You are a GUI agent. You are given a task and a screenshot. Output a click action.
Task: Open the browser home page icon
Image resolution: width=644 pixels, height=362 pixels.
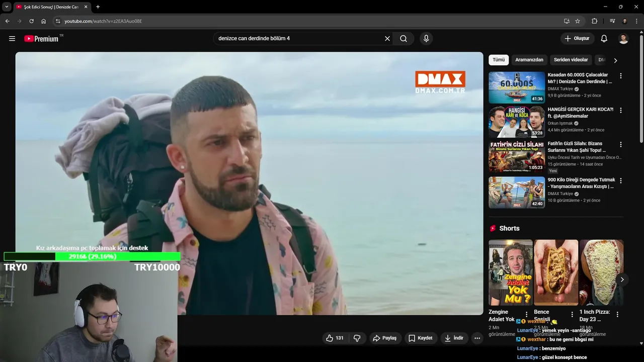click(x=43, y=21)
